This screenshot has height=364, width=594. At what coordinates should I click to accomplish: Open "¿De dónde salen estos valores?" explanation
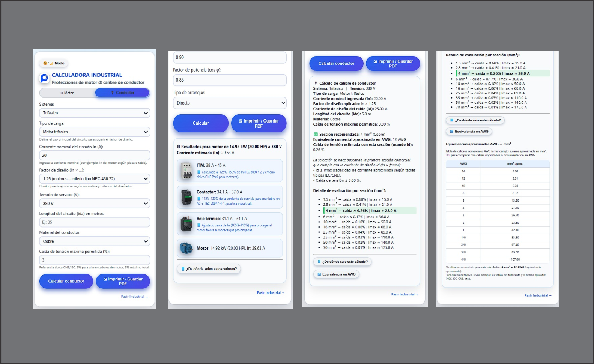pyautogui.click(x=209, y=269)
